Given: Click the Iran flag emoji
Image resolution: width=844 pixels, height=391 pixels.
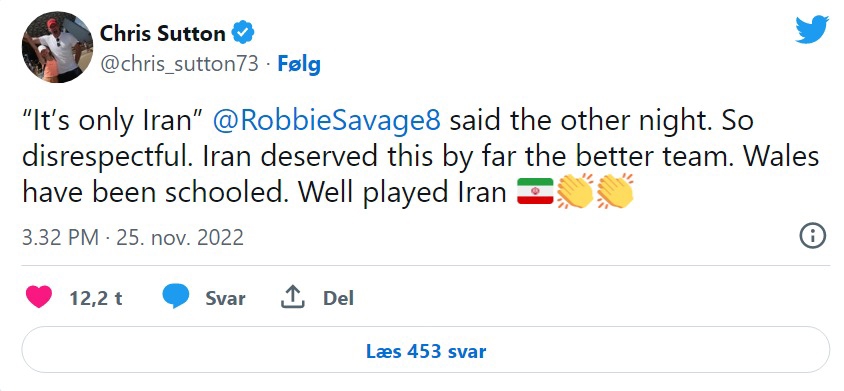Looking at the screenshot, I should (535, 191).
